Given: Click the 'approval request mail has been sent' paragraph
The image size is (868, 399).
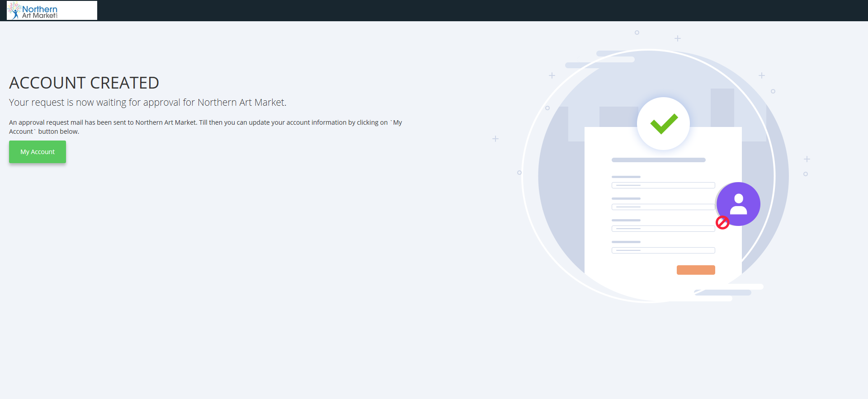Looking at the screenshot, I should click(x=206, y=127).
